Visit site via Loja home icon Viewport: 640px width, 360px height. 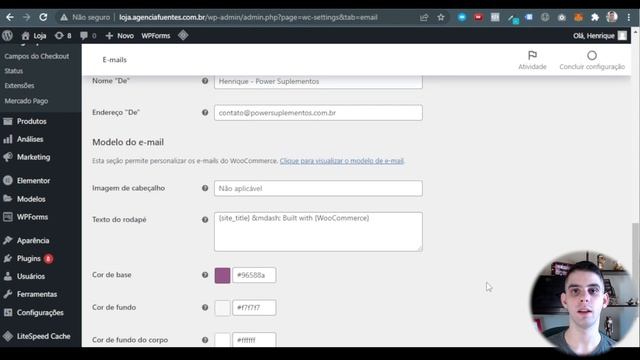[x=34, y=36]
